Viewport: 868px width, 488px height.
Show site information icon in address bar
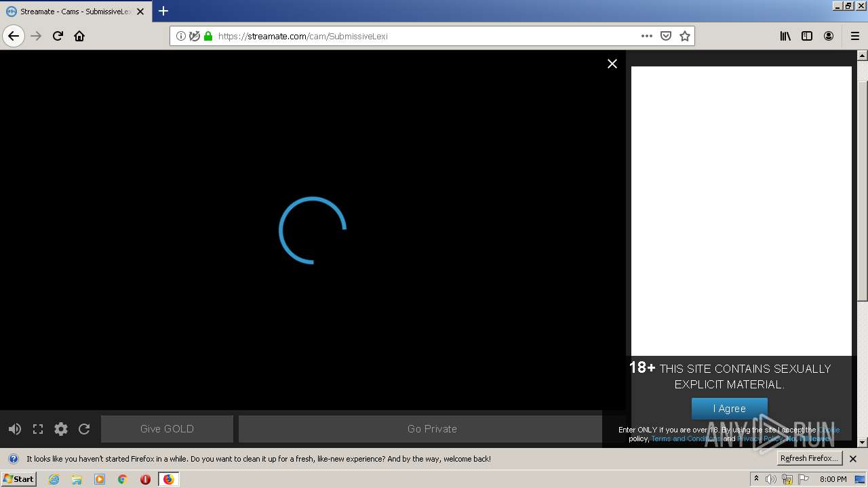tap(181, 36)
